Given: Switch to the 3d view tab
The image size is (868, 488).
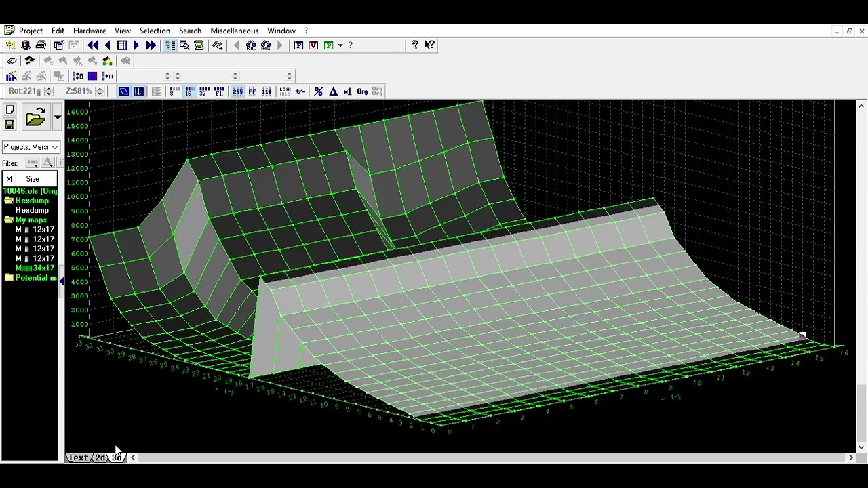Looking at the screenshot, I should (117, 458).
